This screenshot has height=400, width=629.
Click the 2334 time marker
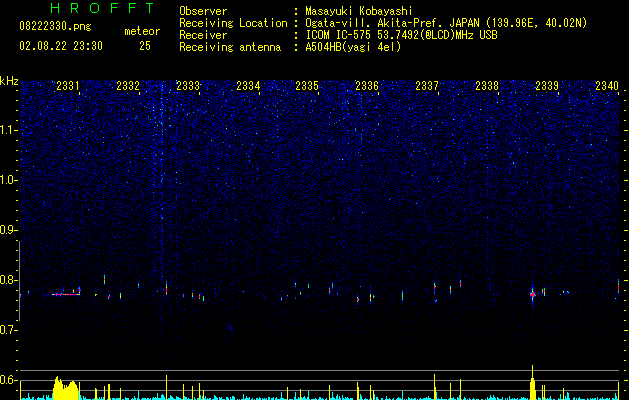coord(248,85)
